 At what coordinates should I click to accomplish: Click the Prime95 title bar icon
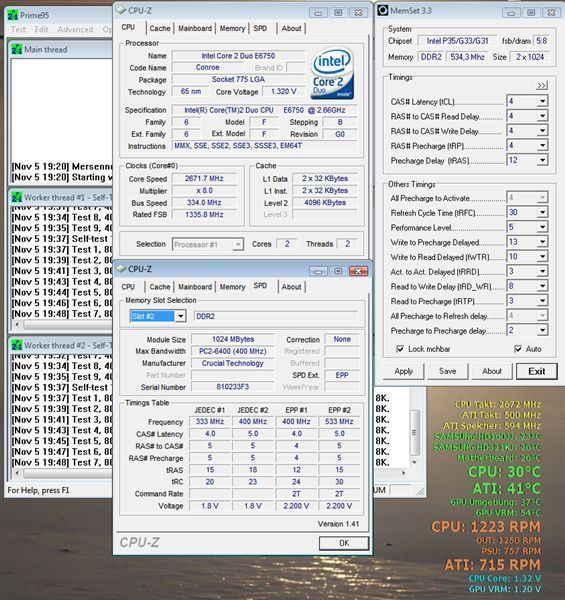coord(13,15)
